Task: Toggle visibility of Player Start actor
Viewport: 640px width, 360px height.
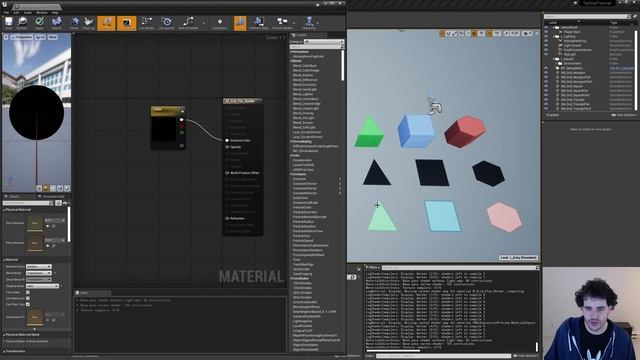Action: (546, 32)
